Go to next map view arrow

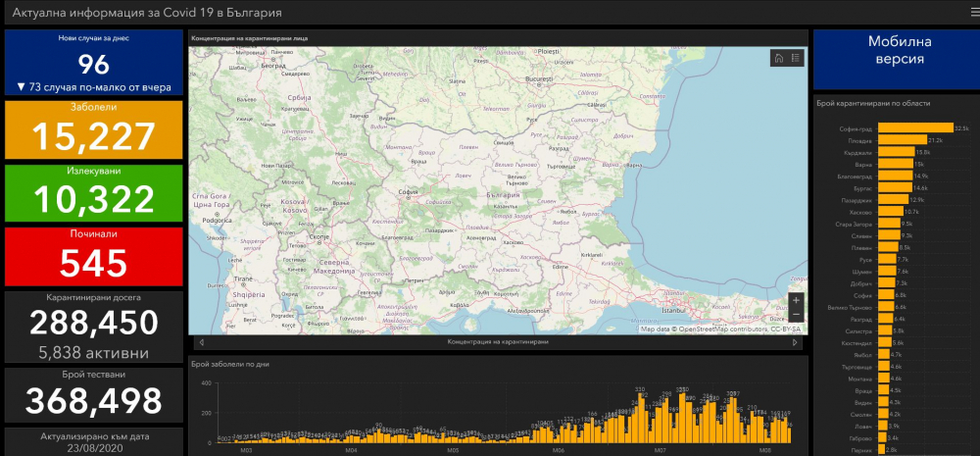click(795, 342)
